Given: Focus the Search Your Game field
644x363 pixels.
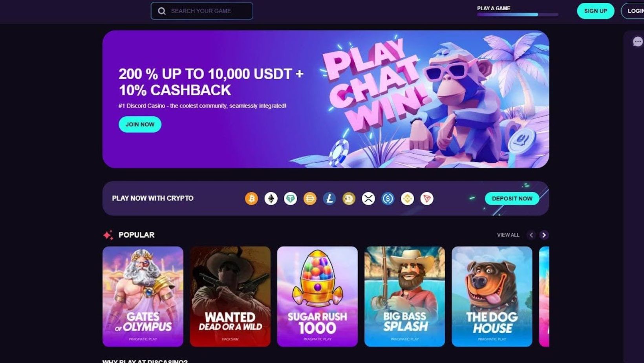Looking at the screenshot, I should 202,11.
